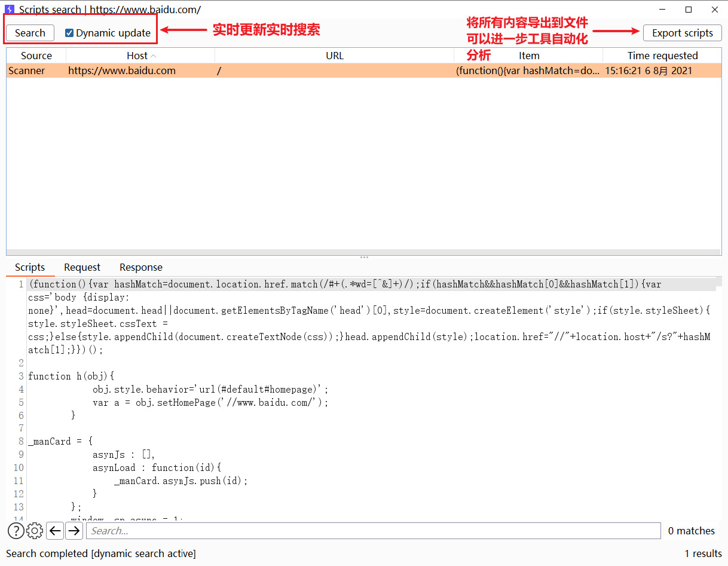
Task: Click the sort arrow beside Host header
Action: pyautogui.click(x=153, y=56)
